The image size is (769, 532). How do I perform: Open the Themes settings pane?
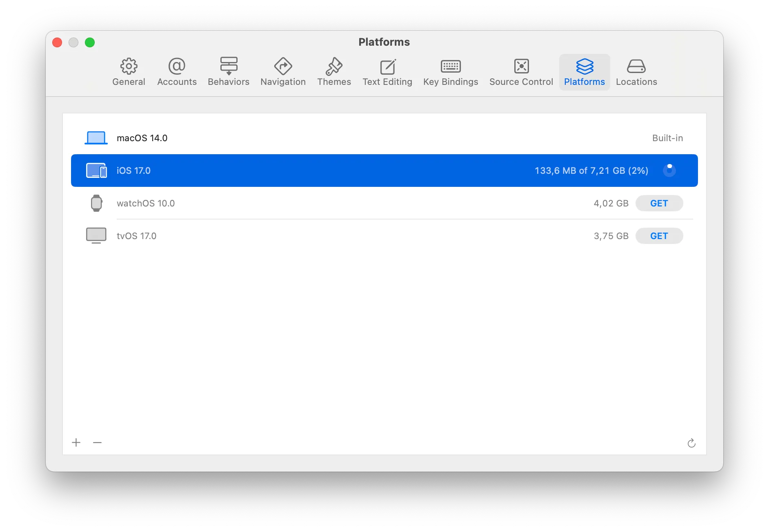(334, 72)
